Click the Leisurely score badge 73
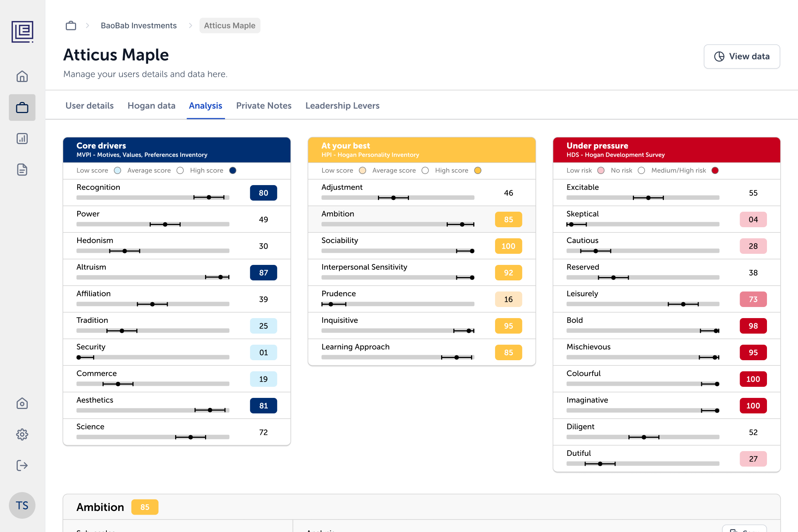Screen dimensions: 798x532 coord(753,299)
